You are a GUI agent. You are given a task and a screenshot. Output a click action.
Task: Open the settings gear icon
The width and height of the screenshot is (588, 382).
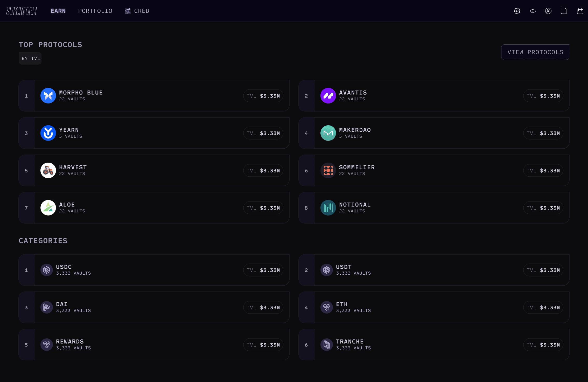click(x=517, y=11)
